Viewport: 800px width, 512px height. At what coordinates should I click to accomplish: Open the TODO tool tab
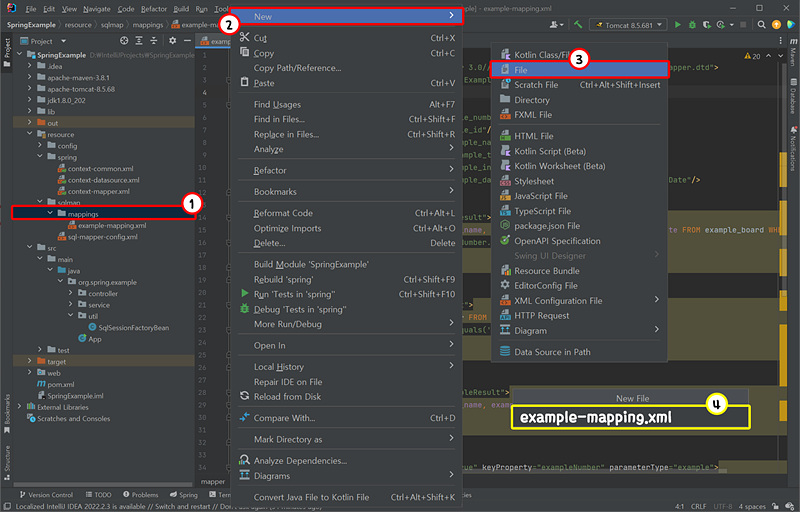[98, 495]
